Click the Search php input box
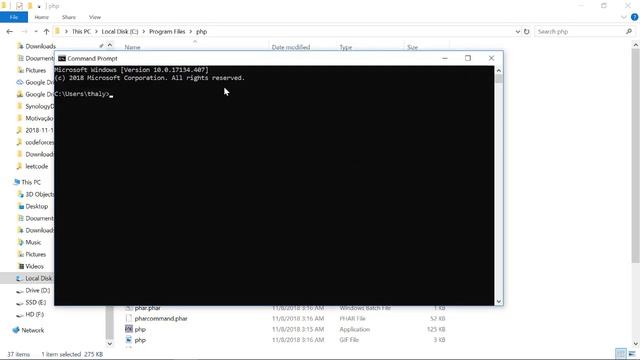 [x=580, y=31]
